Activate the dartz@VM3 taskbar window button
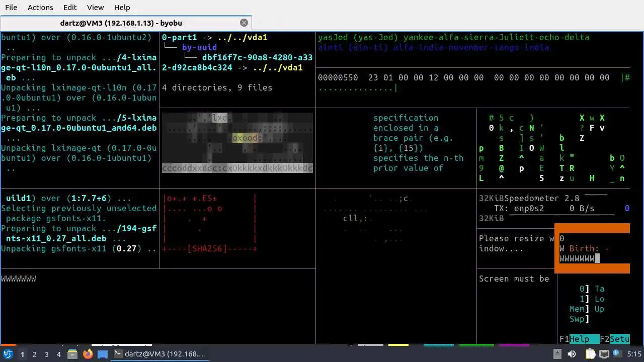The image size is (644, 362). 160,354
